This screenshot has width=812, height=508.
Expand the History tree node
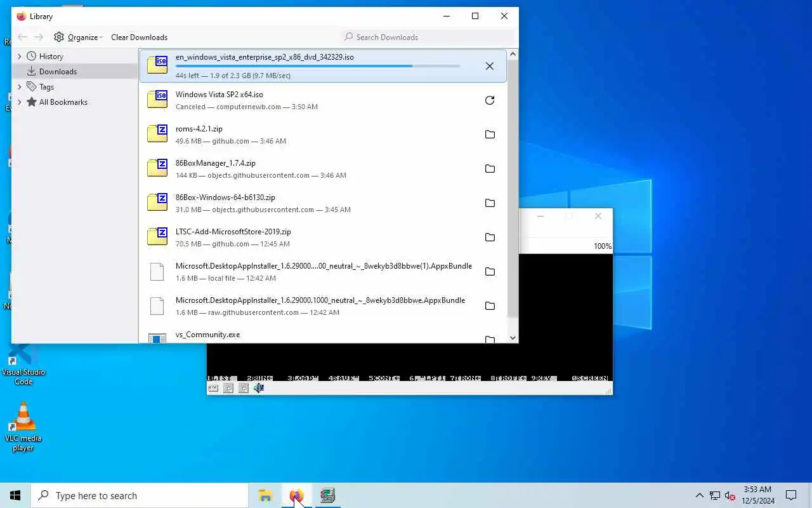(20, 56)
